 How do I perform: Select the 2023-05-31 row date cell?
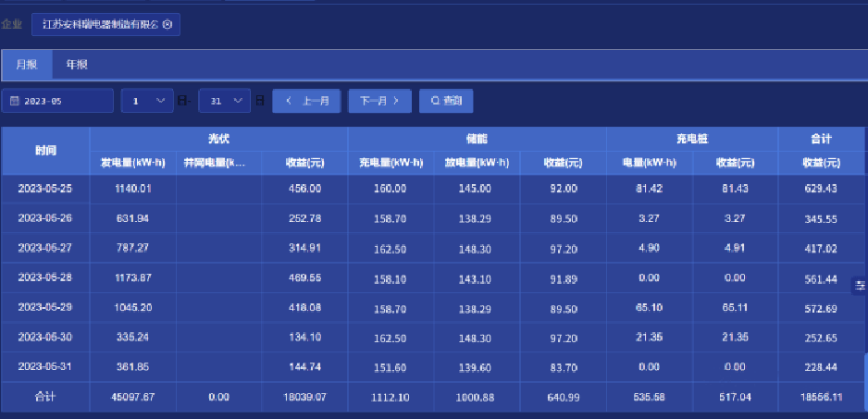[x=45, y=367]
